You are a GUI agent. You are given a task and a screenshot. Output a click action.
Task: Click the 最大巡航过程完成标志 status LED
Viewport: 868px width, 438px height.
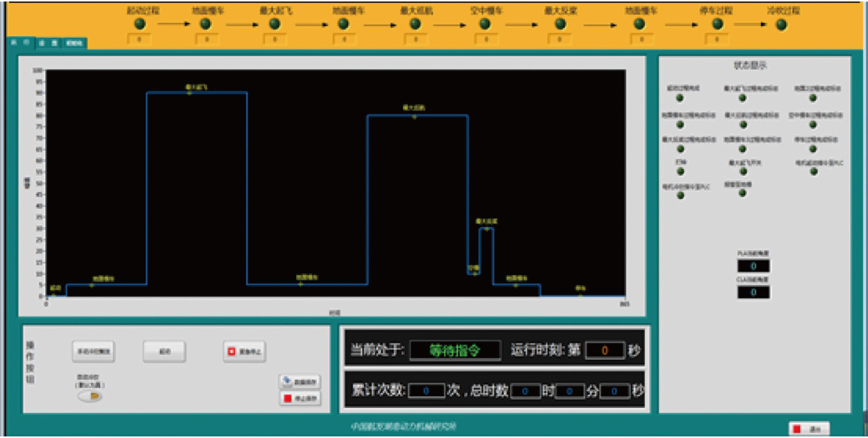[743, 124]
